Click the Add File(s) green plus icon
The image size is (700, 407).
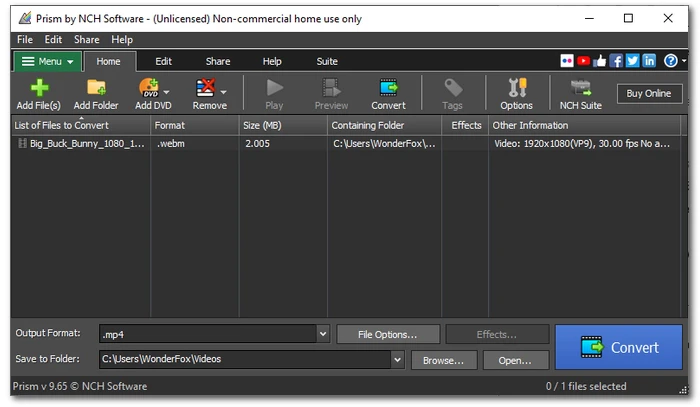point(39,87)
